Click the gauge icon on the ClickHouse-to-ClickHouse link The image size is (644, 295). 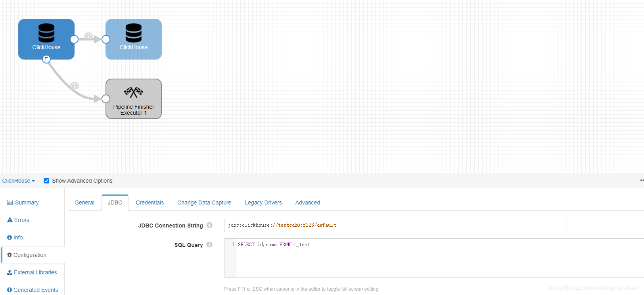point(88,36)
